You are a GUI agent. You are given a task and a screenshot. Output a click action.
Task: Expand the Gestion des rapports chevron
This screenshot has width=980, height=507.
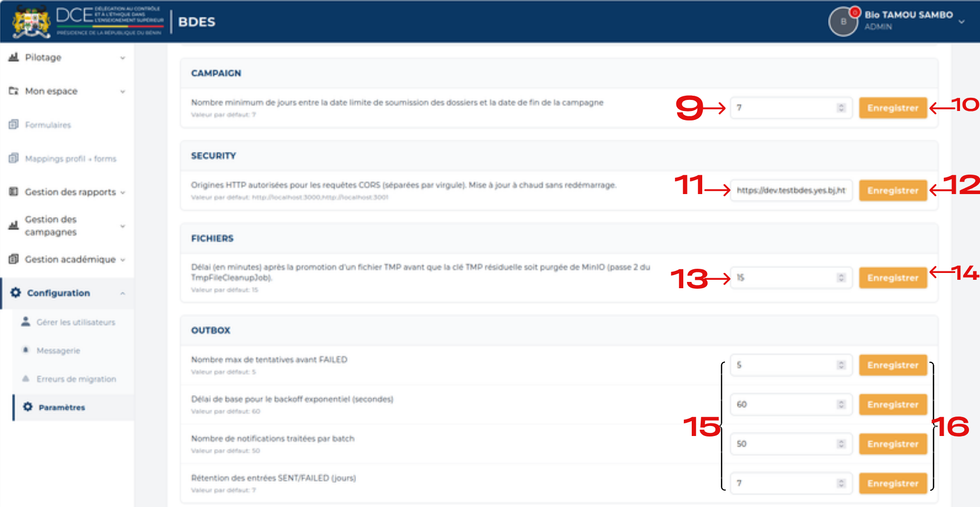point(123,192)
